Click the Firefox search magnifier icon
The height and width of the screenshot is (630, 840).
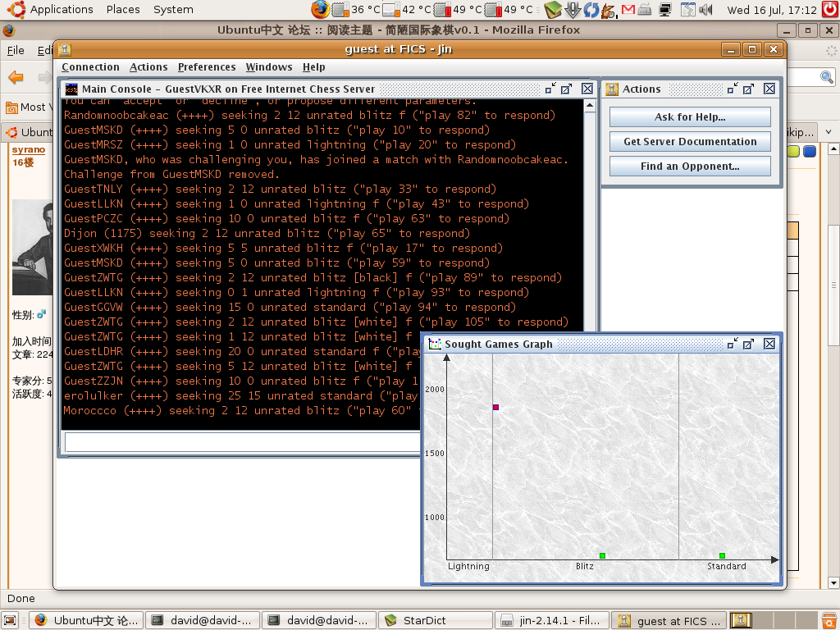(827, 77)
